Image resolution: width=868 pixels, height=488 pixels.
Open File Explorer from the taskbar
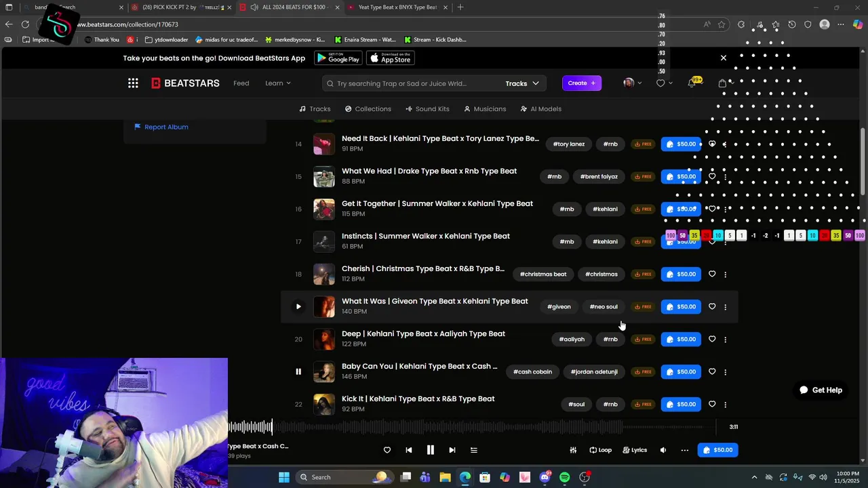click(445, 477)
